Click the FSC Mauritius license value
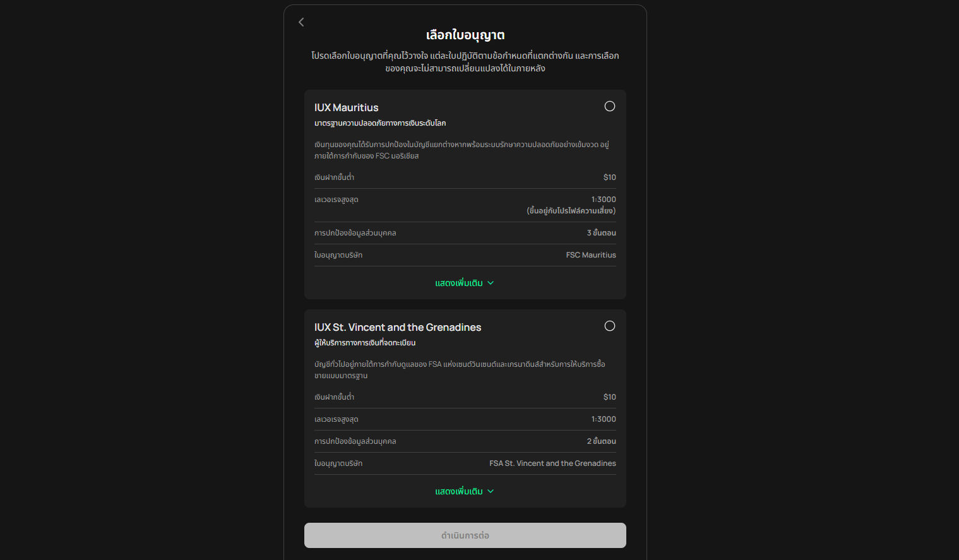This screenshot has width=959, height=560. click(x=591, y=255)
